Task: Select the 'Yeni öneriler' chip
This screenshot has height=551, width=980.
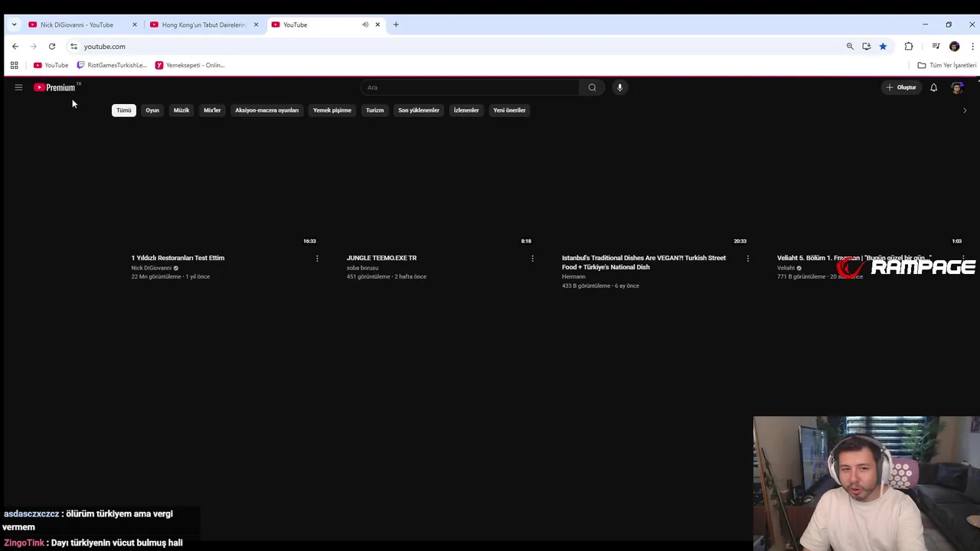Action: click(509, 110)
